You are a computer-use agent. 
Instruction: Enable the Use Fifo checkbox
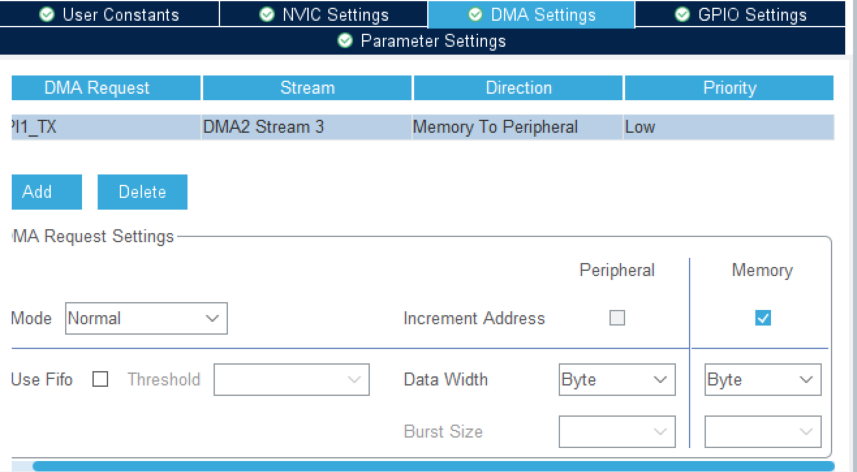click(100, 380)
